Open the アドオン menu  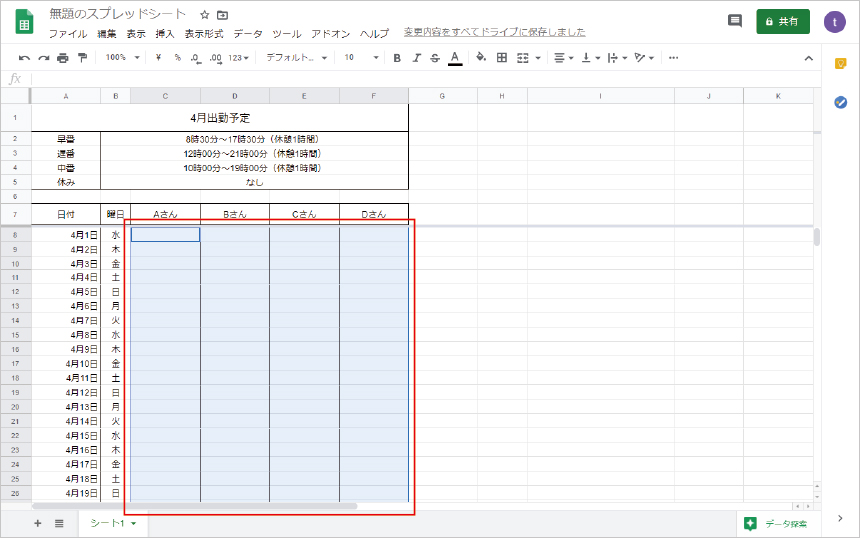[x=330, y=33]
